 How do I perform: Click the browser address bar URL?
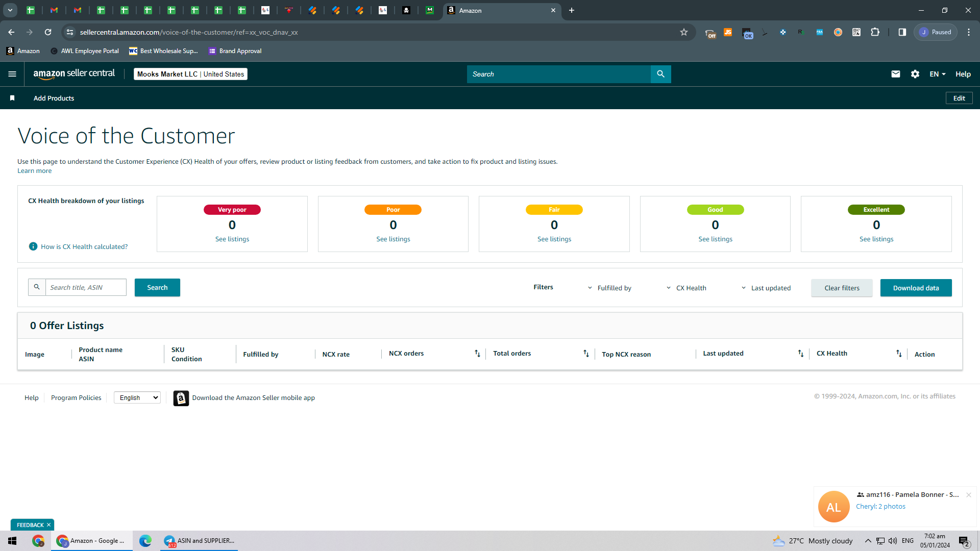click(x=189, y=32)
